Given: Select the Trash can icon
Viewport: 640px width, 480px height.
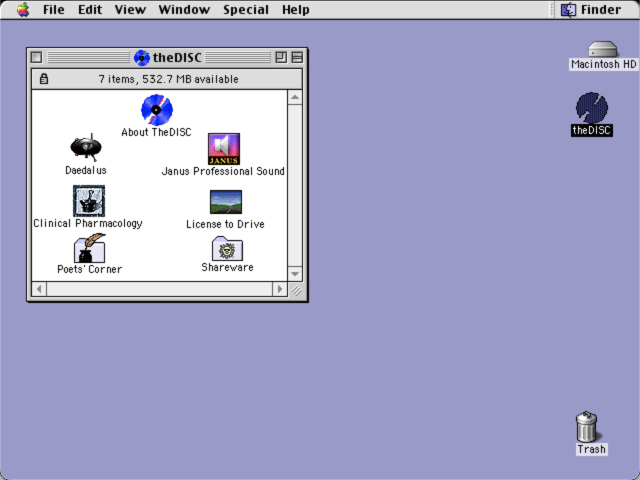Looking at the screenshot, I should coord(587,427).
